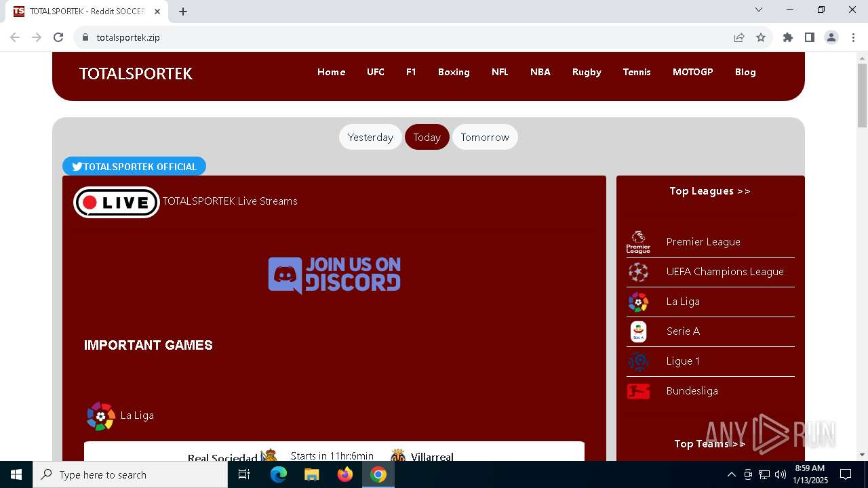The width and height of the screenshot is (868, 488).
Task: Click the Premier League logo icon
Action: point(638,242)
